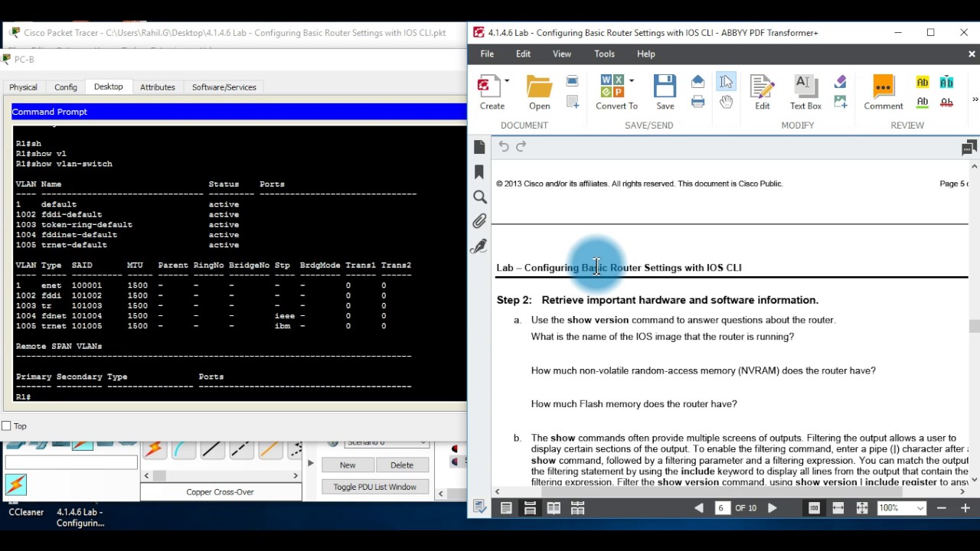The height and width of the screenshot is (551, 980).
Task: Expand the ribbon overflow chevron
Action: click(x=975, y=99)
